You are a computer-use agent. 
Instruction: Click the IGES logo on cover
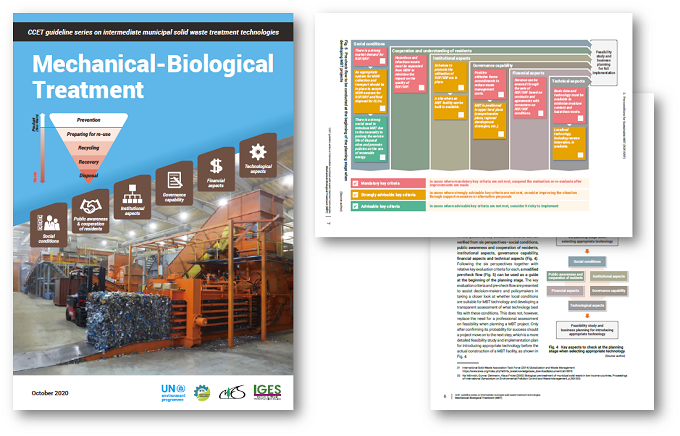(x=262, y=393)
